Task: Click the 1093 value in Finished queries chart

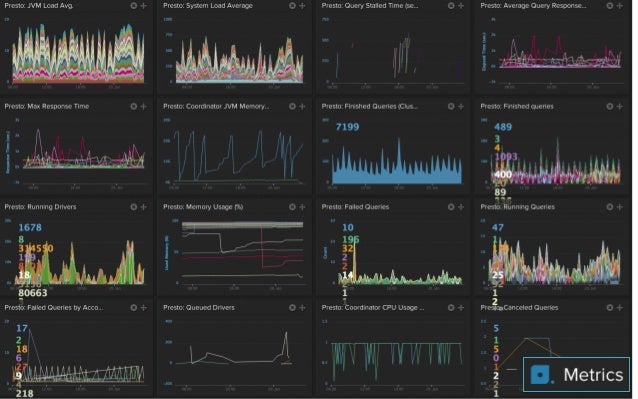Action: pyautogui.click(x=506, y=156)
